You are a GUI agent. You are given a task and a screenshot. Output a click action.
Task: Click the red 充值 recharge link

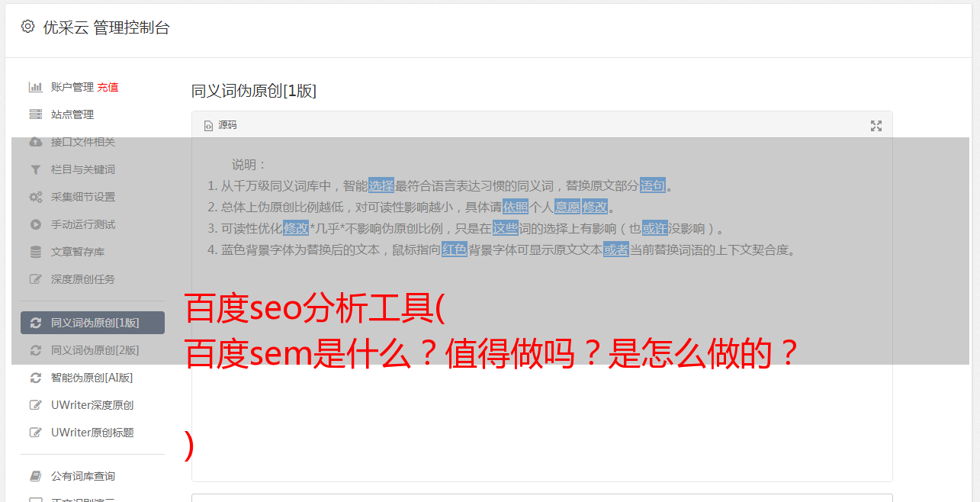(108, 87)
